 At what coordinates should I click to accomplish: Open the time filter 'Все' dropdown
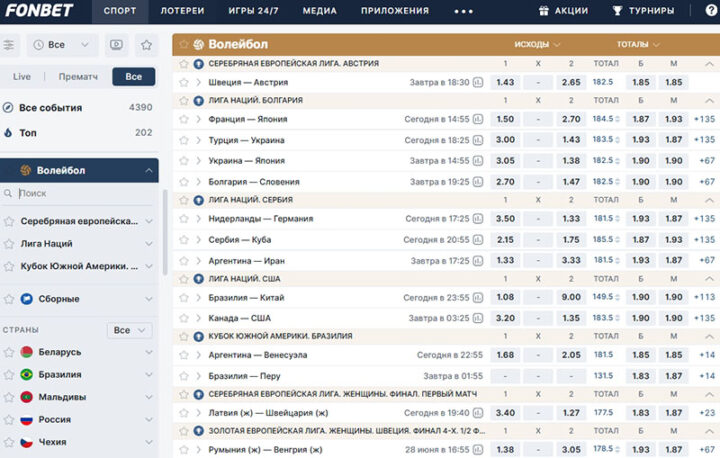(62, 45)
